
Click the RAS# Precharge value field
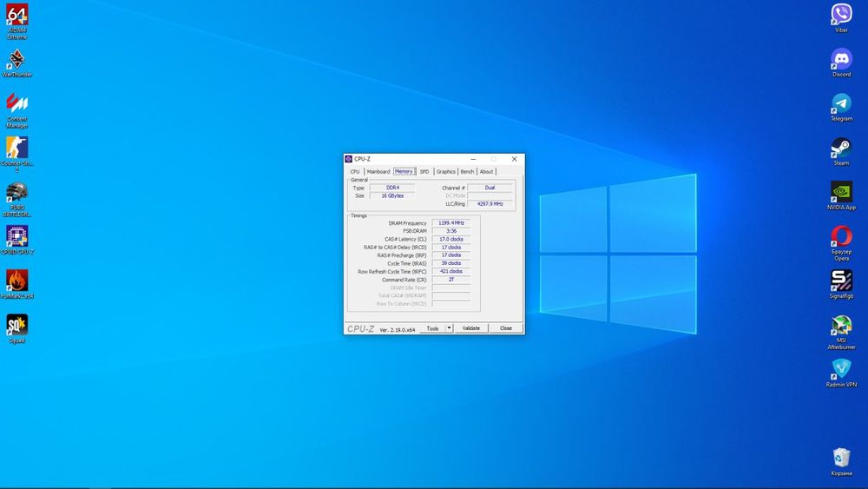[451, 255]
